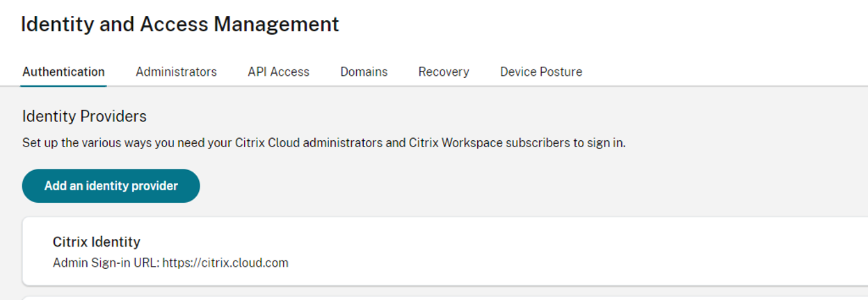Select the Recovery tab
868x300 pixels.
(444, 72)
